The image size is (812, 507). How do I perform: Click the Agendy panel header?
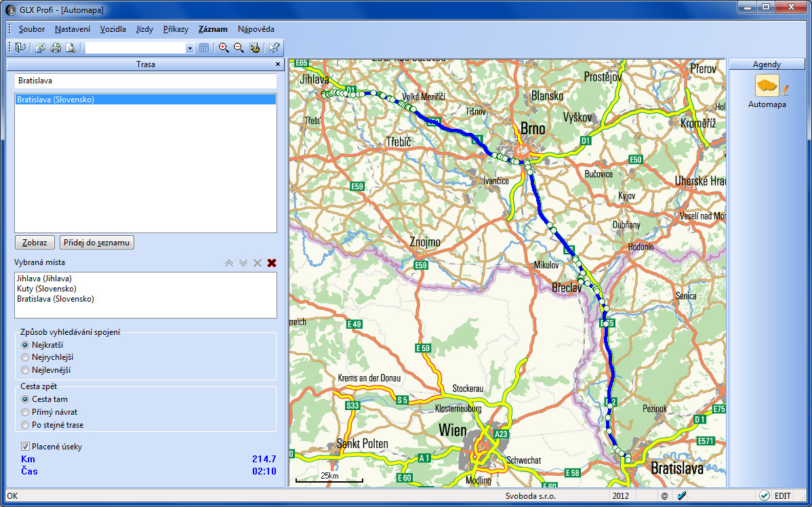click(x=767, y=64)
